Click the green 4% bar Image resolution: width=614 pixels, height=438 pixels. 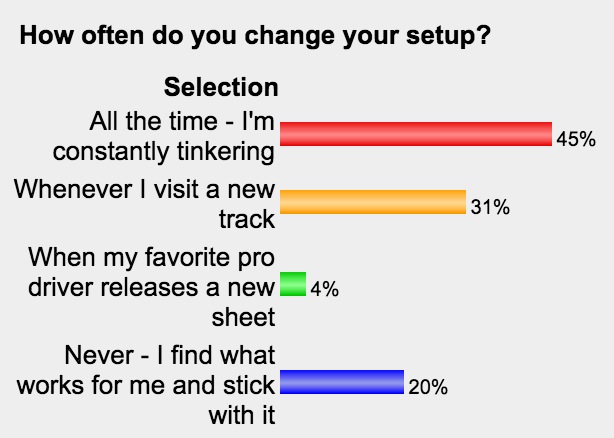[x=293, y=284]
